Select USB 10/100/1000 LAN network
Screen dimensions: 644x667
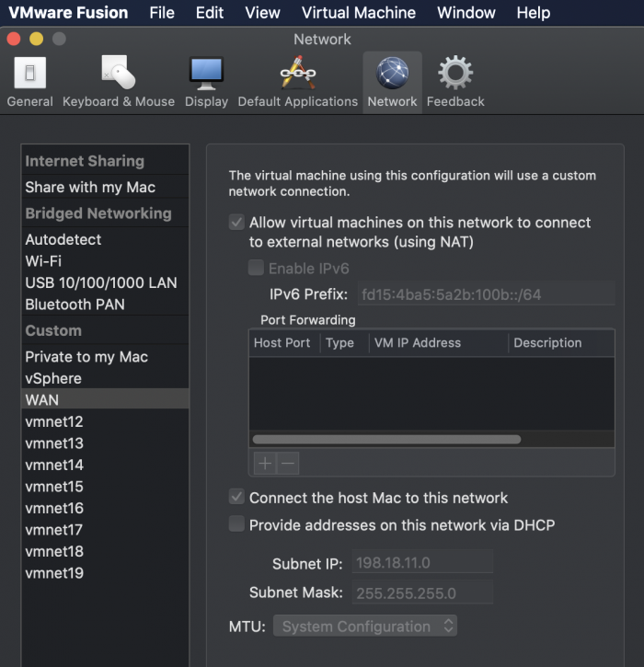[105, 282]
